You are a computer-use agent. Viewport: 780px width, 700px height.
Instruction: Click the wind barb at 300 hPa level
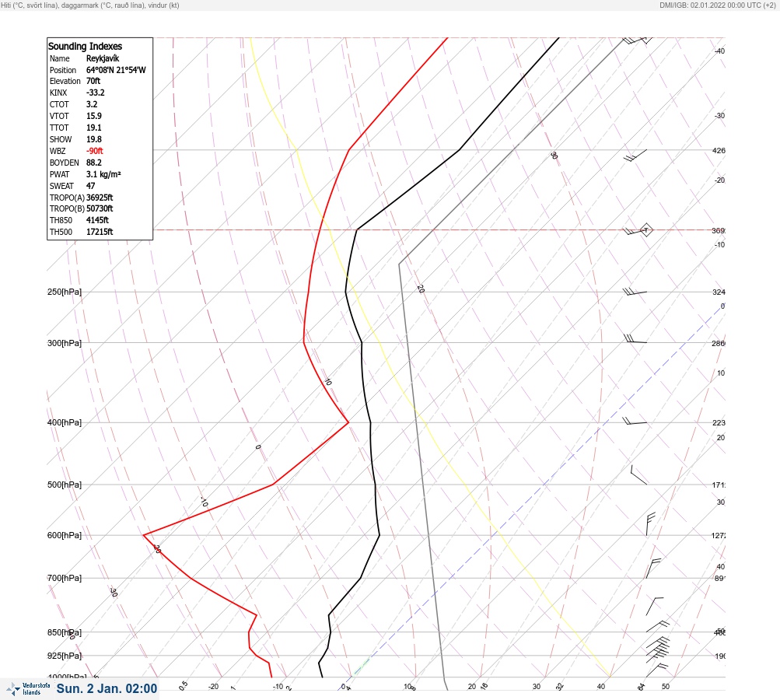click(635, 339)
